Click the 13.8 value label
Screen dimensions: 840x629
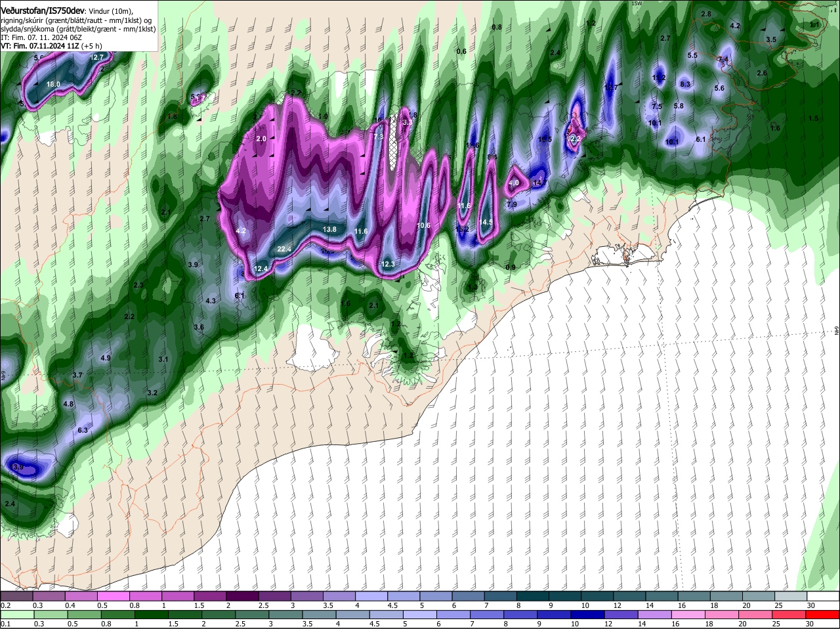click(329, 229)
